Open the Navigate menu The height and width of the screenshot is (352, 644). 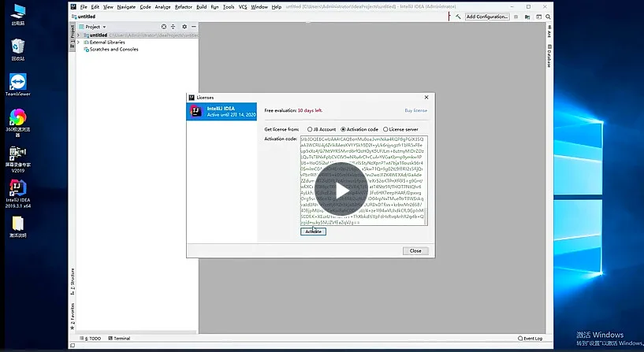[126, 7]
